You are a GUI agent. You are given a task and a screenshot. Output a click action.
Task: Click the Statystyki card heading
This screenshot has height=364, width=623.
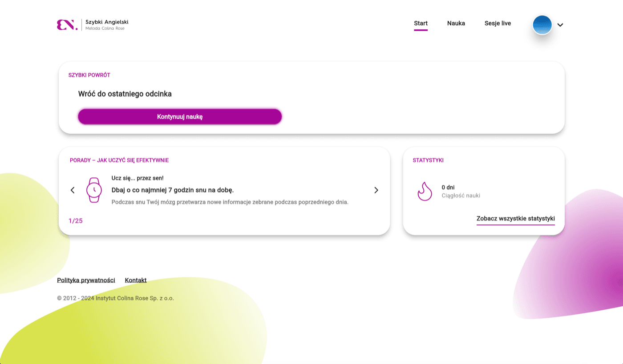[428, 160]
